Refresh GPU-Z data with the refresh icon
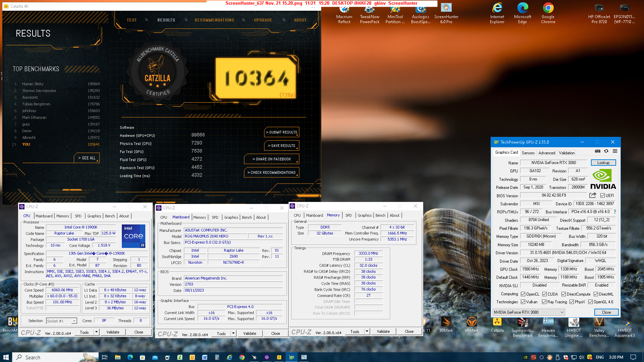This screenshot has width=644, height=362. click(x=606, y=151)
